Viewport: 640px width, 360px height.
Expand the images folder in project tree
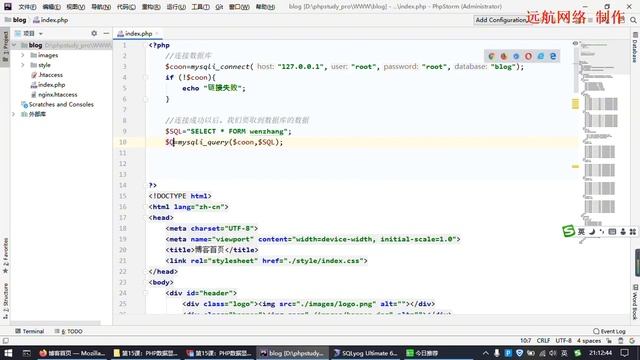click(23, 55)
